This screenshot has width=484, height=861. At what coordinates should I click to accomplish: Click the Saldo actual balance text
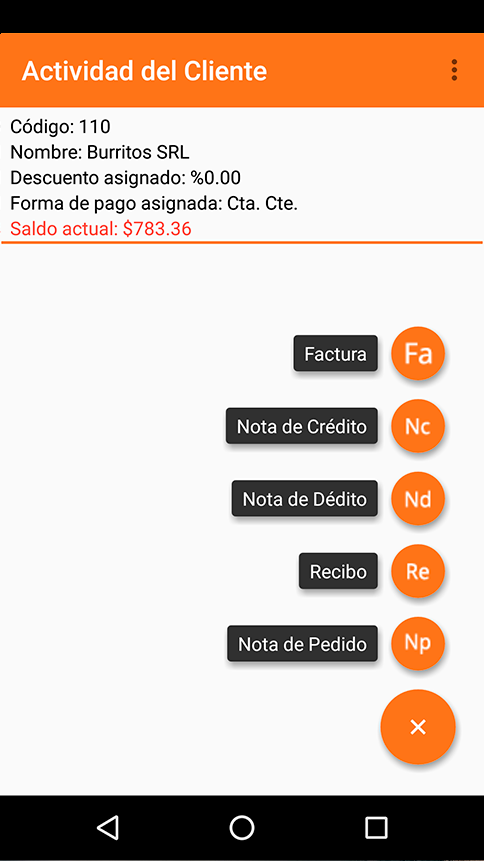pyautogui.click(x=101, y=228)
